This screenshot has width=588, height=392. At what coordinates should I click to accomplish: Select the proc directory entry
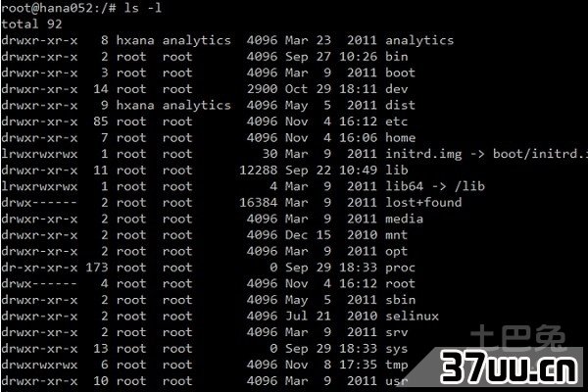coord(400,268)
